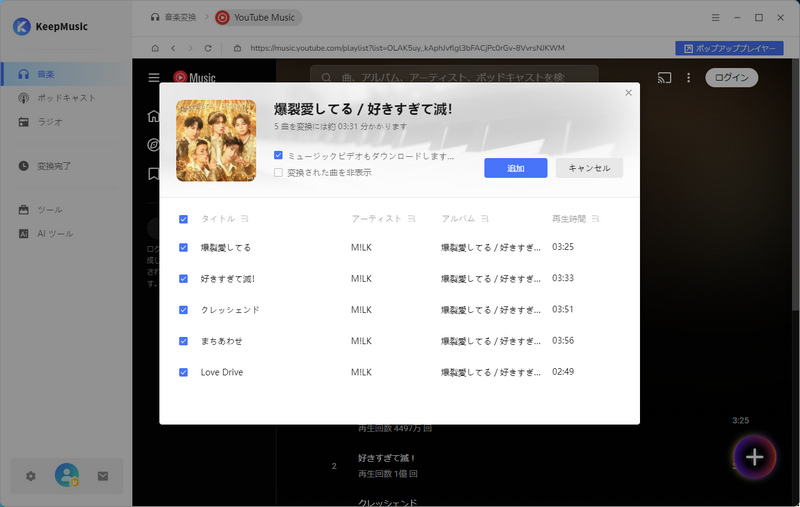Maximize the KeepMusic window
The image size is (800, 507).
point(759,17)
